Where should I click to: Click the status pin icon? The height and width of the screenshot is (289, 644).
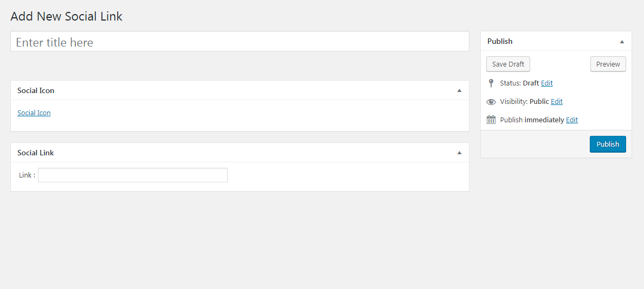pyautogui.click(x=491, y=83)
